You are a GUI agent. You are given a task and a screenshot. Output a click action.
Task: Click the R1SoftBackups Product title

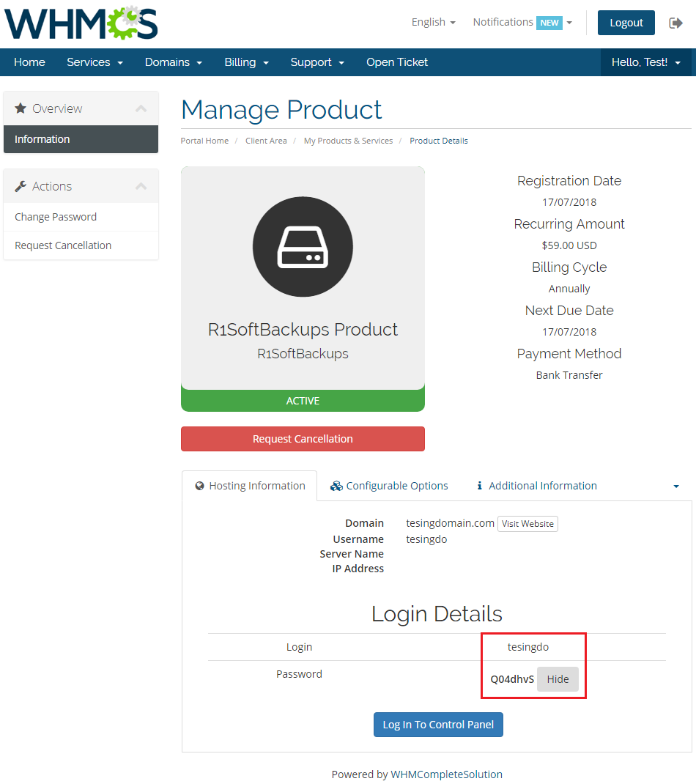point(303,330)
